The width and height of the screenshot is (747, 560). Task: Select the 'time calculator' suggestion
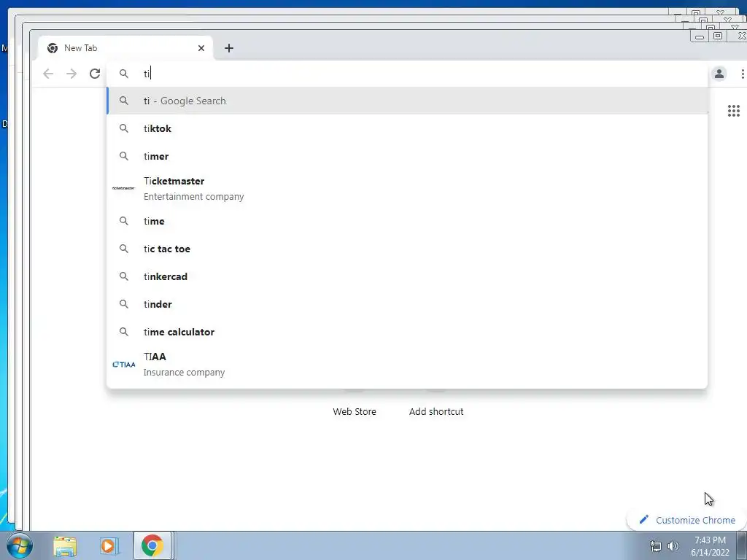click(x=407, y=332)
